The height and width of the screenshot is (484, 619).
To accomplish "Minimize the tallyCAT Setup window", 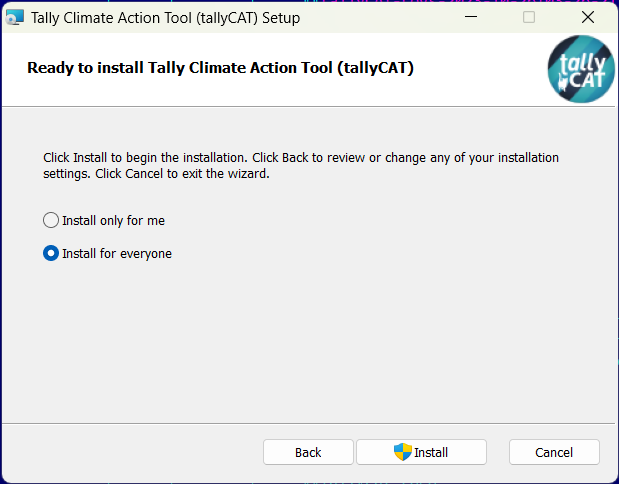I will [x=470, y=17].
